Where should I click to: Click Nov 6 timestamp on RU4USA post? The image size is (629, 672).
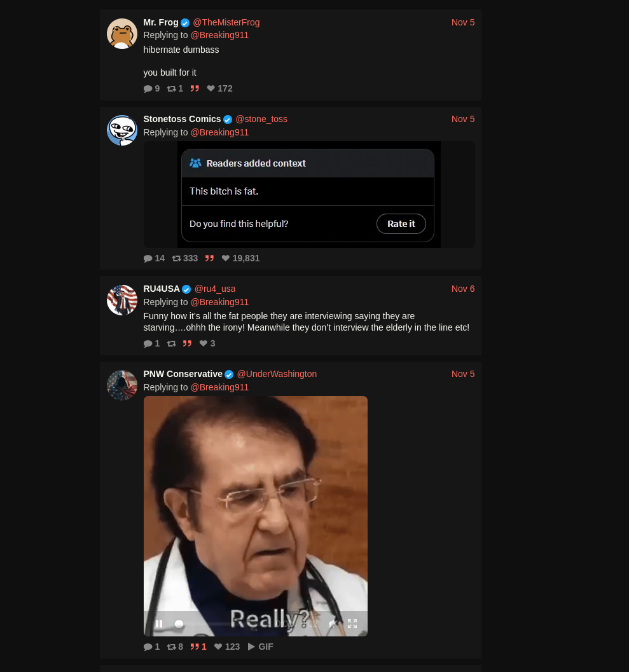pos(462,289)
